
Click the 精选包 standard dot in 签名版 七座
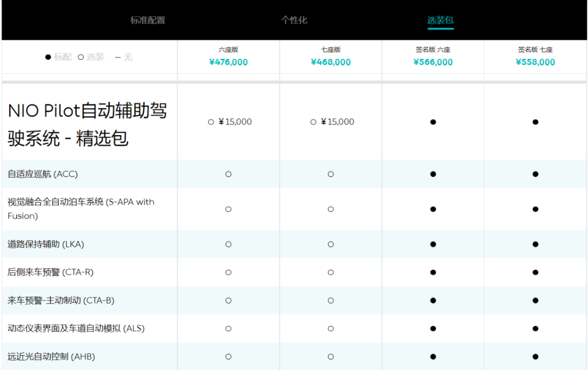point(536,122)
